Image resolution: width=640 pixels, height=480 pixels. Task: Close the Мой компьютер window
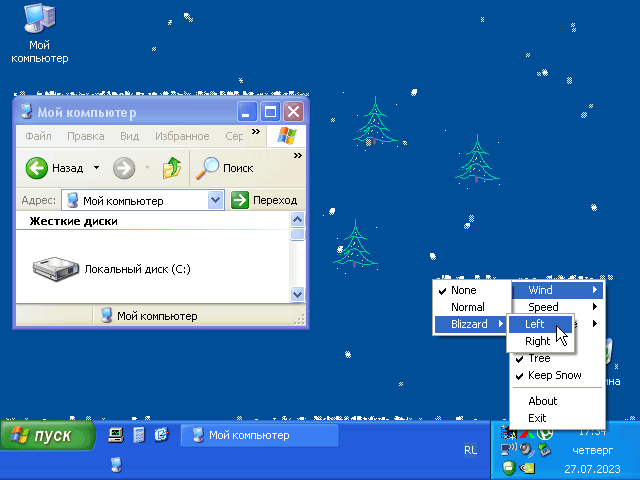coord(293,112)
